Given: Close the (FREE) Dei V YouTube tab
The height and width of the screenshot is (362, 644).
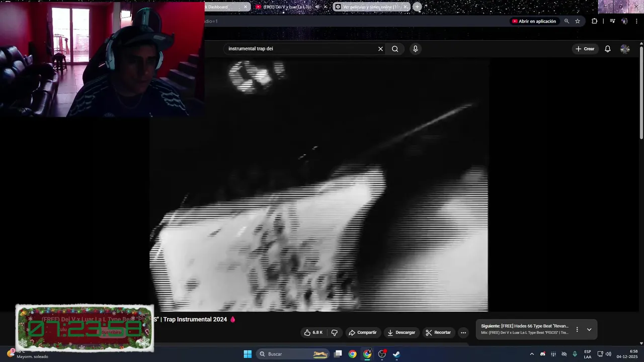Looking at the screenshot, I should click(x=325, y=7).
